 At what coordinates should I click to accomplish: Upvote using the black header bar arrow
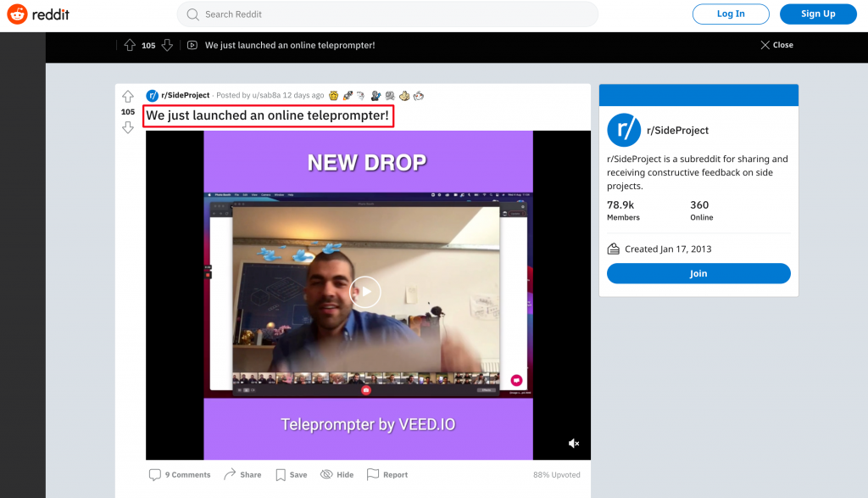tap(130, 46)
